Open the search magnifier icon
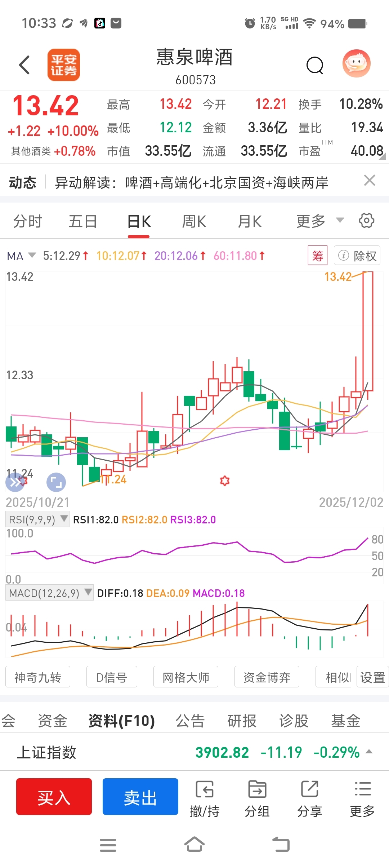This screenshot has height=868, width=389. (x=315, y=65)
